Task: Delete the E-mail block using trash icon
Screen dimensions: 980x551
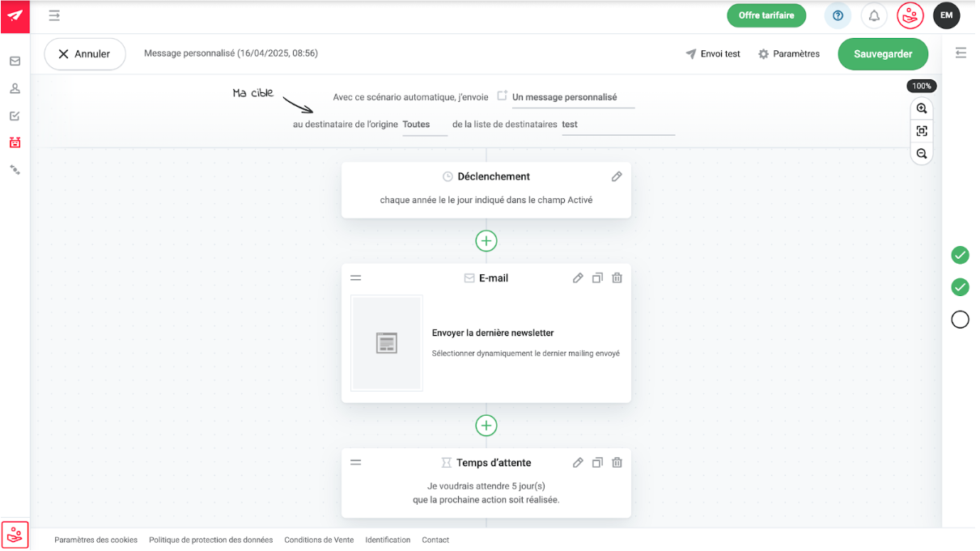Action: coord(617,278)
